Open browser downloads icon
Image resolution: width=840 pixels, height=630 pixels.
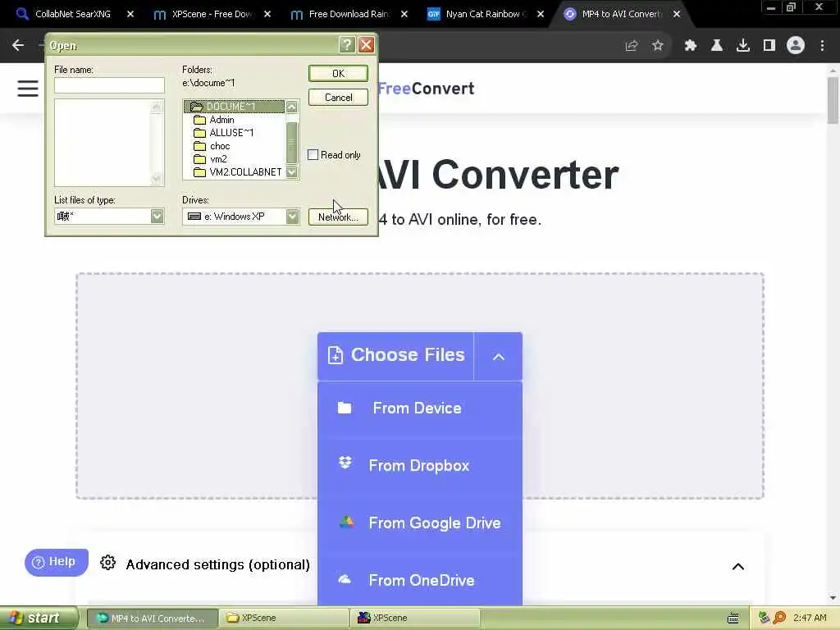point(743,46)
